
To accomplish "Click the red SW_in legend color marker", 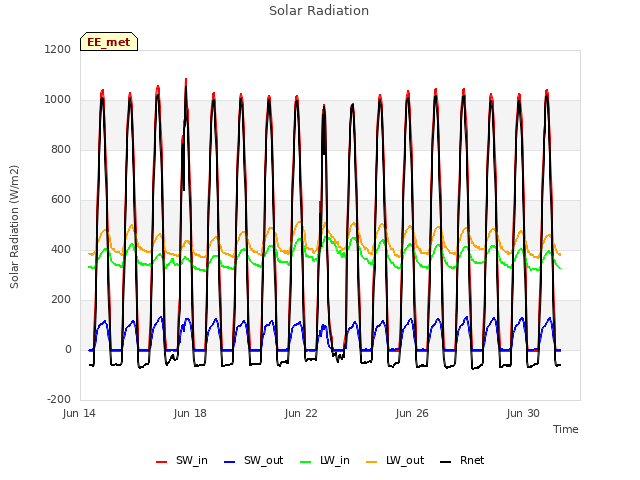I will (162, 462).
